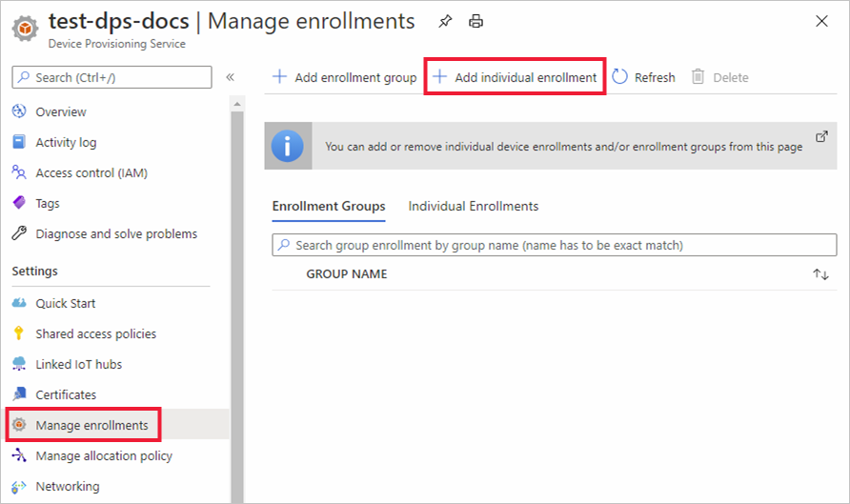850x504 pixels.
Task: Go to Access control (IAM)
Action: [91, 172]
